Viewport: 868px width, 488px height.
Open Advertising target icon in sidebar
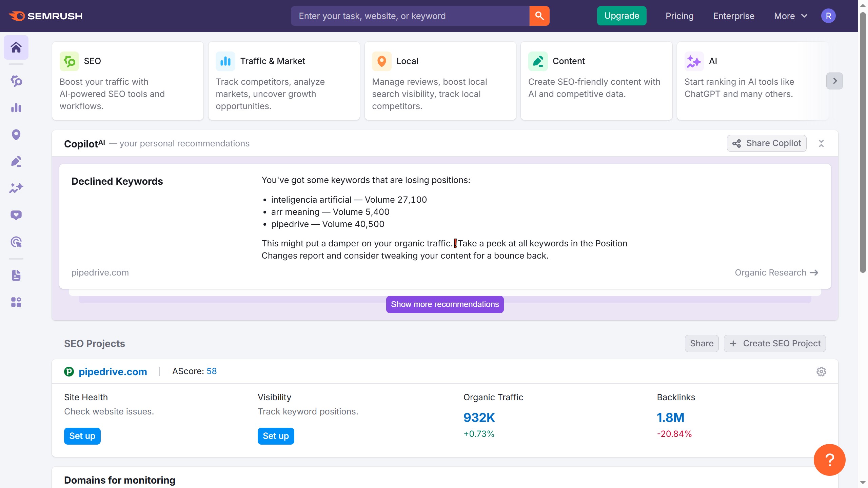16,242
